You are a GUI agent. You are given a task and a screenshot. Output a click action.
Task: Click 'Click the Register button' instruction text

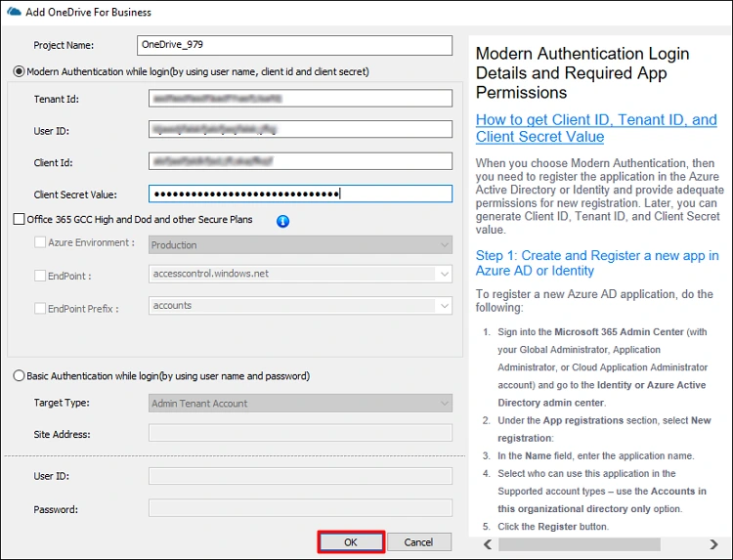click(x=553, y=527)
